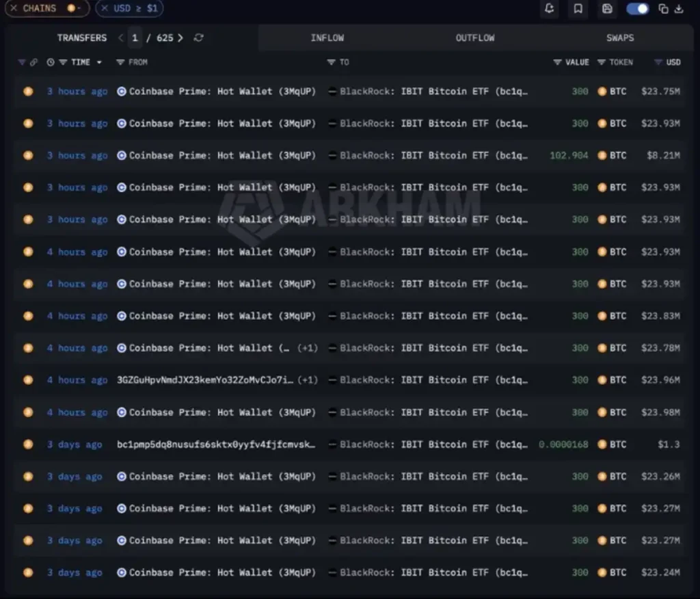Image resolution: width=700 pixels, height=599 pixels.
Task: Click the BlackRock logo in $23.98M row
Action: pos(332,412)
